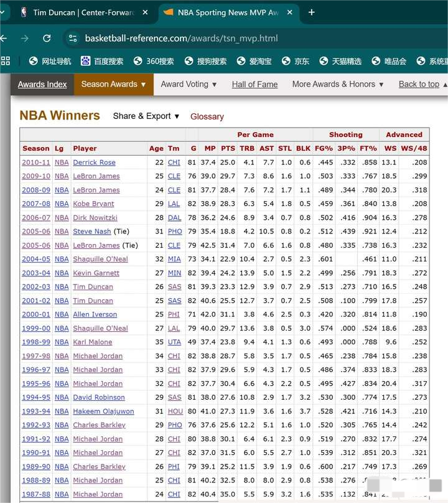Open the 唯品会 bookmark
The height and width of the screenshot is (503, 448).
click(389, 61)
